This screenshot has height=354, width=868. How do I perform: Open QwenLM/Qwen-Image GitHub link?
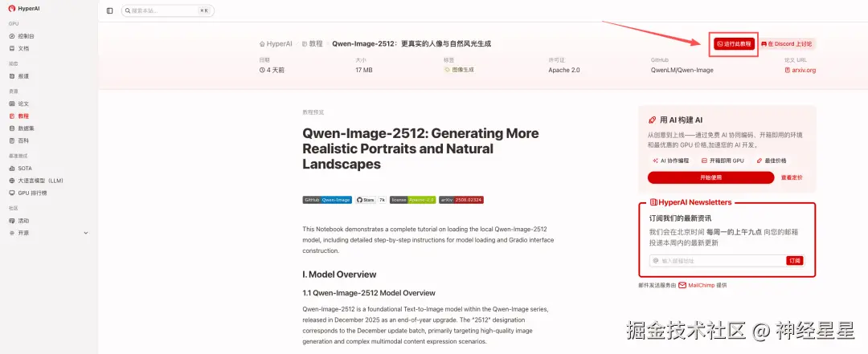click(682, 71)
